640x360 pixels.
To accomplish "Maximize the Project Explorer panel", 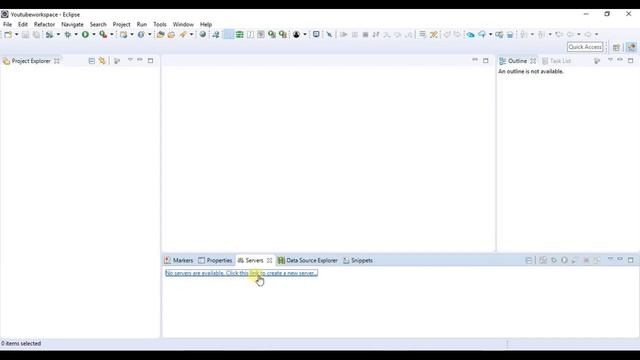I will [151, 60].
